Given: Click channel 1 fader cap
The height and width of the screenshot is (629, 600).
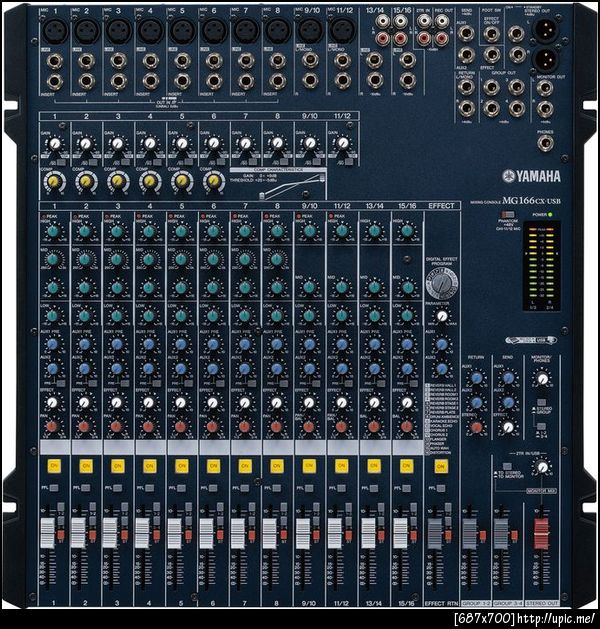Looking at the screenshot, I should click(47, 533).
